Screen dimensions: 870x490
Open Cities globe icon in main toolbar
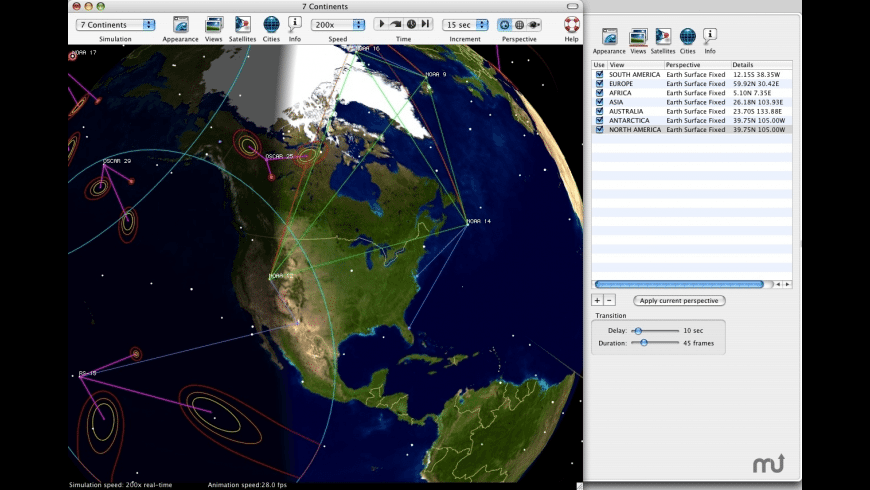271,25
